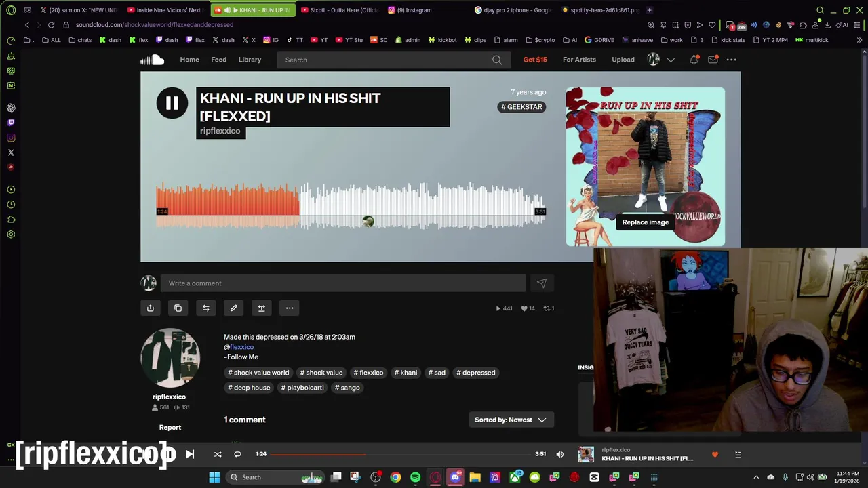Switch to the Sixbill - Outta Here browser tab
Image resolution: width=868 pixels, height=488 pixels.
click(x=339, y=10)
